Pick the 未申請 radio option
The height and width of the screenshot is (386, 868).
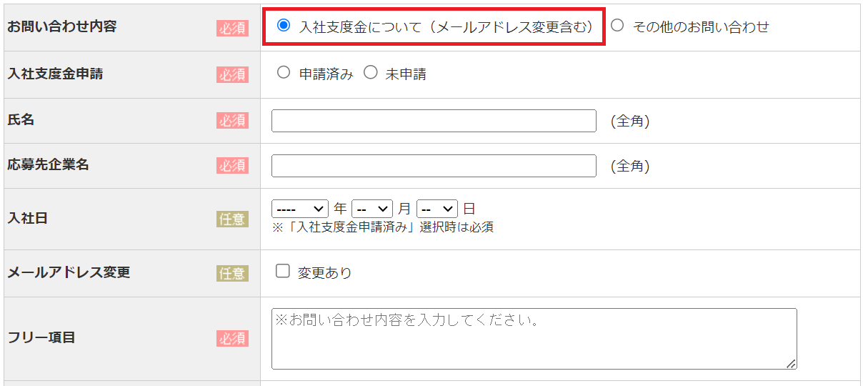(370, 73)
